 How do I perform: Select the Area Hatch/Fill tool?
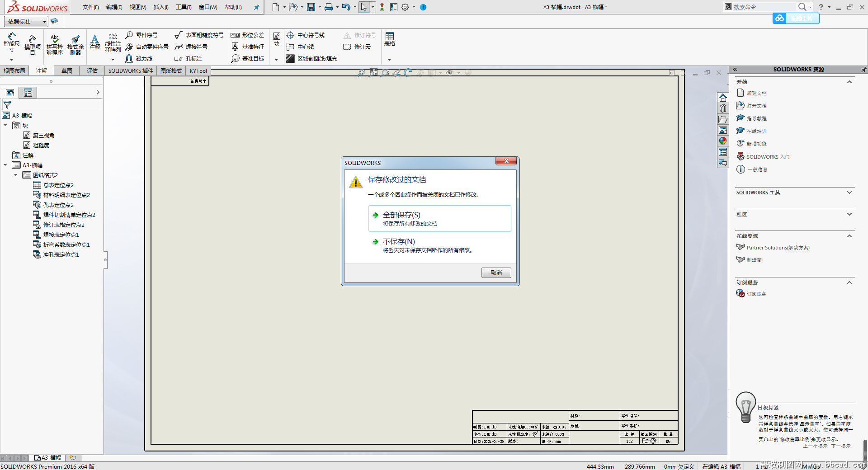tap(311, 58)
